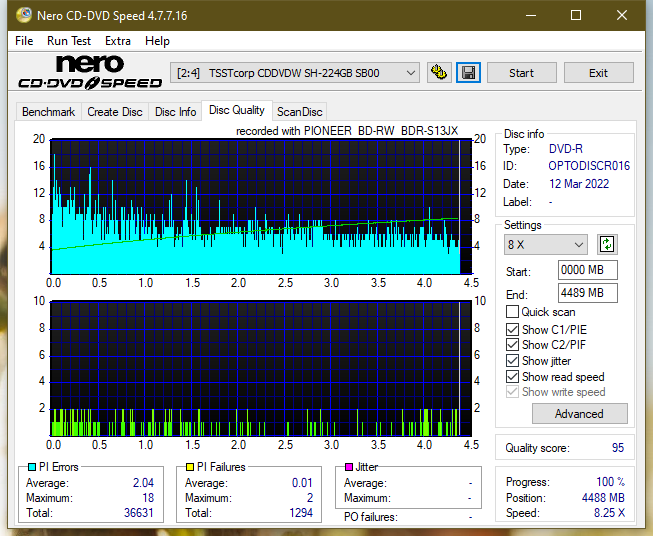Click the Start button
This screenshot has height=536, width=653.
coord(521,73)
